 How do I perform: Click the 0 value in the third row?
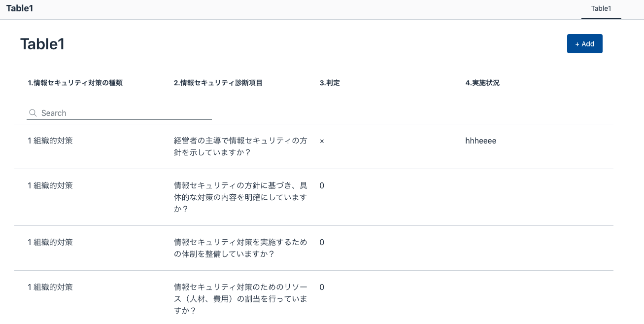(322, 243)
